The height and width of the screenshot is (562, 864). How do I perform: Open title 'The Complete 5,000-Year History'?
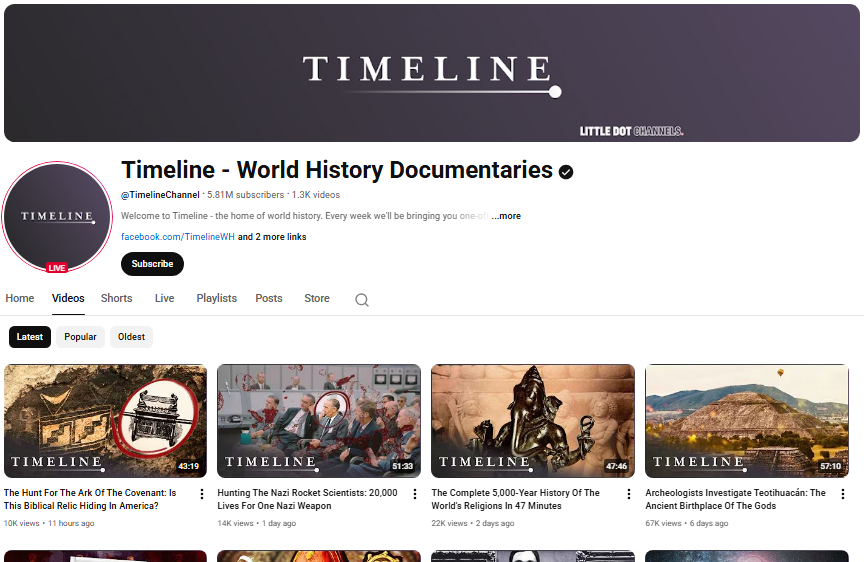516,499
